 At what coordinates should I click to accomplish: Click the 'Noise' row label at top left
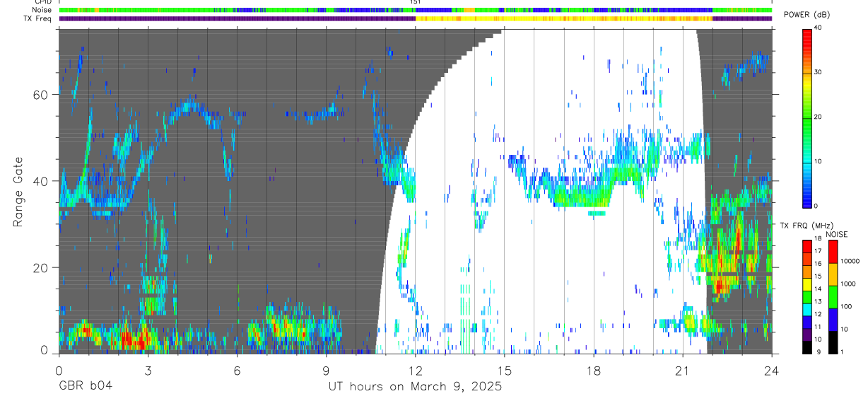[x=42, y=10]
